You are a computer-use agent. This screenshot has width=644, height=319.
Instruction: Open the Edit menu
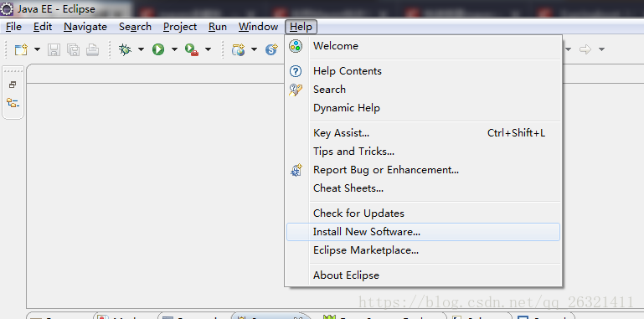(43, 27)
